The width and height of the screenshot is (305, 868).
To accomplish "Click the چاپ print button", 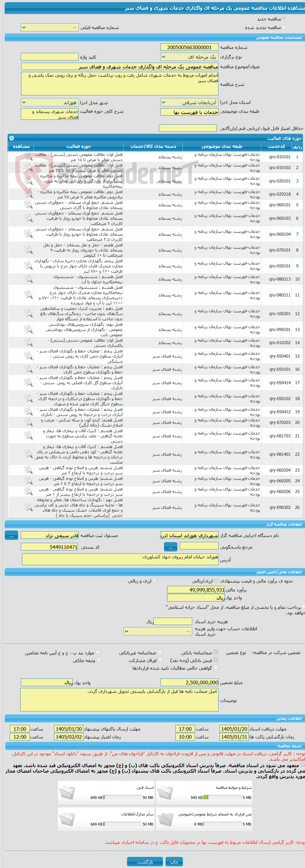I will tap(174, 862).
